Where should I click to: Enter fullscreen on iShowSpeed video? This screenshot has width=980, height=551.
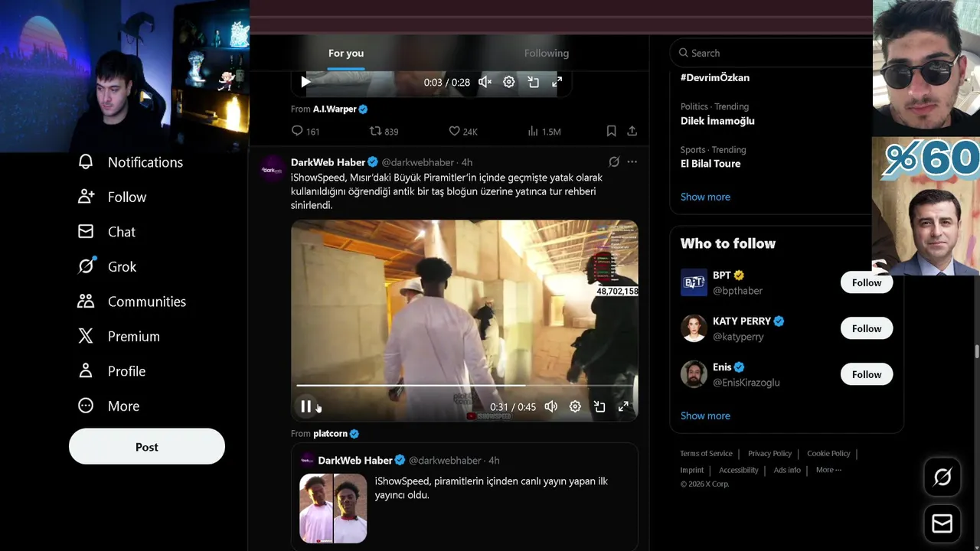[x=623, y=407]
